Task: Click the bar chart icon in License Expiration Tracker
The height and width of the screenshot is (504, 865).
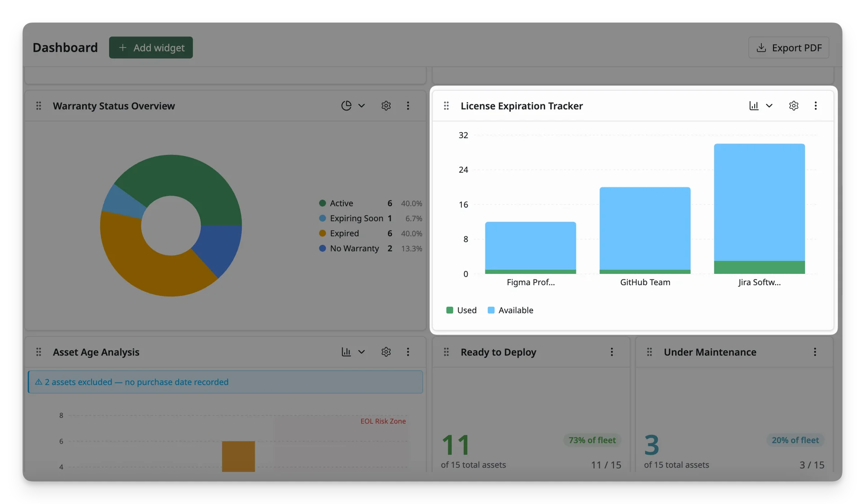Action: (x=754, y=105)
